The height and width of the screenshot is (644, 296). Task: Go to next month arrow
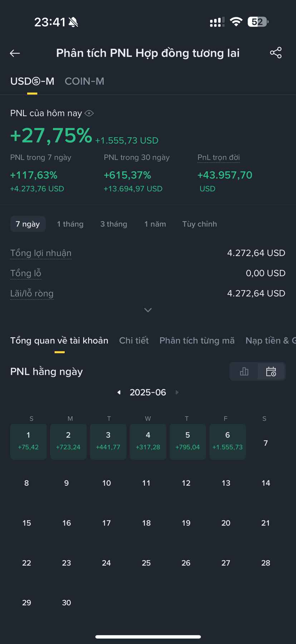[x=177, y=392]
